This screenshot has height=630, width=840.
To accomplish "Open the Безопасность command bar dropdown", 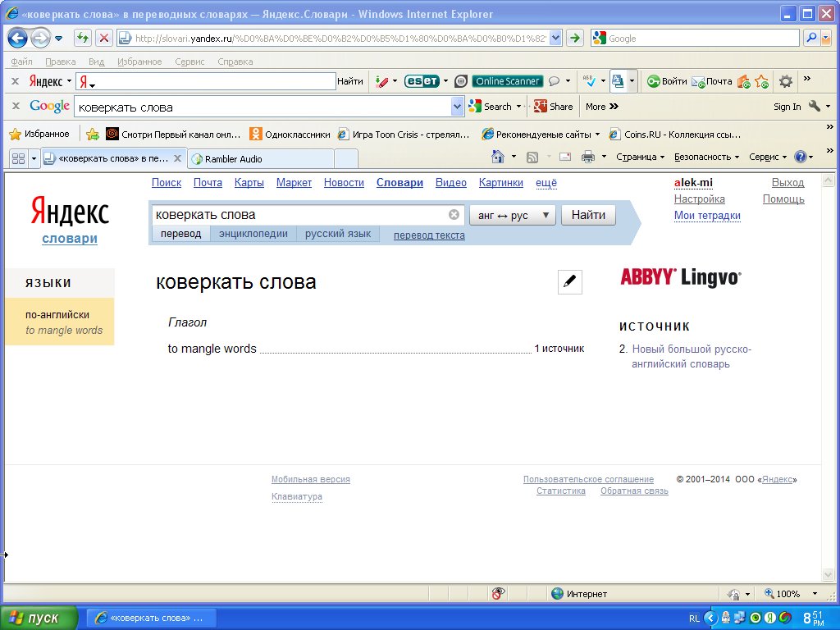I will pyautogui.click(x=706, y=157).
